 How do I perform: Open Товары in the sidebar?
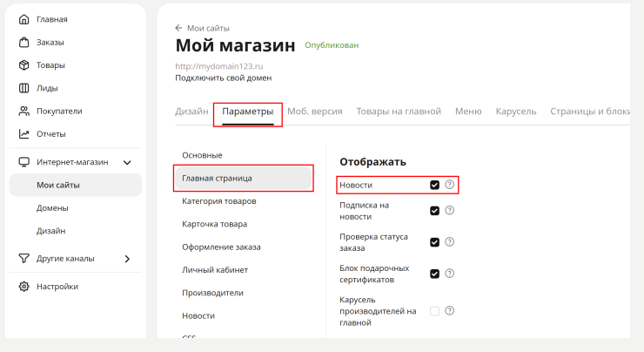(x=51, y=65)
